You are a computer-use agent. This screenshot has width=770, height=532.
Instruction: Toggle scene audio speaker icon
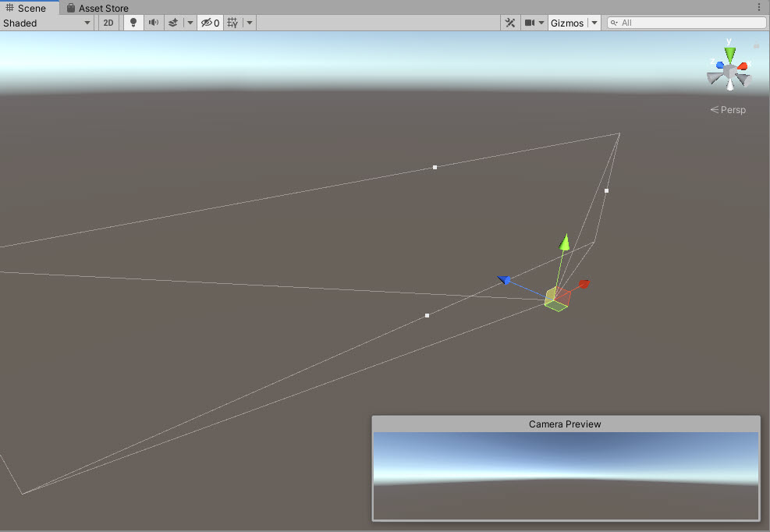click(x=154, y=23)
